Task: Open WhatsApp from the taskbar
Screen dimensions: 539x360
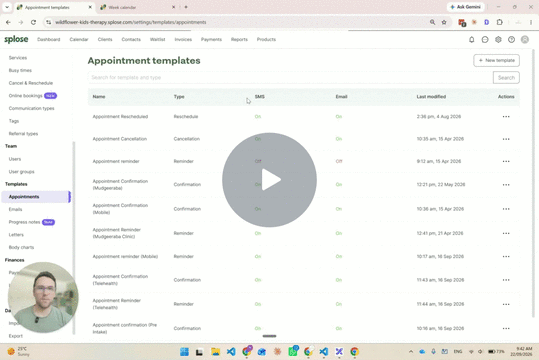Action: 293,351
